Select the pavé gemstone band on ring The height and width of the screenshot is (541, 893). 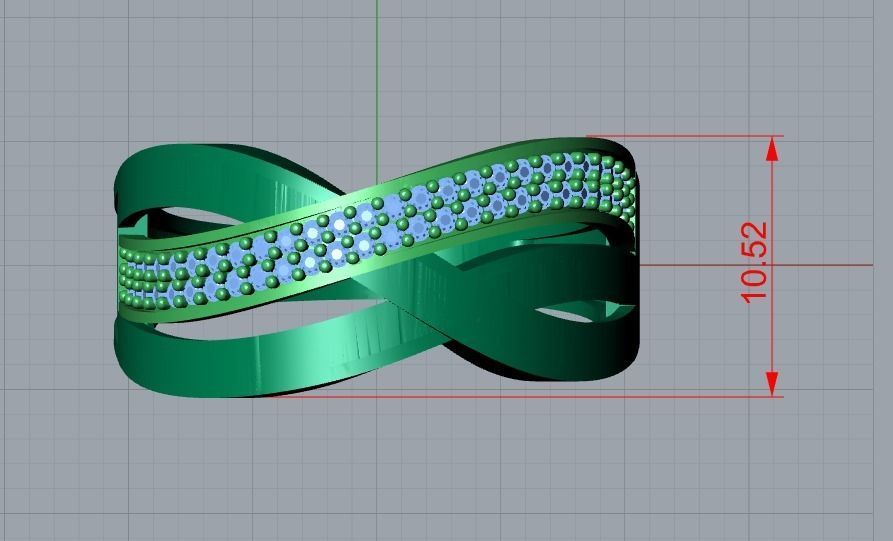click(x=378, y=230)
